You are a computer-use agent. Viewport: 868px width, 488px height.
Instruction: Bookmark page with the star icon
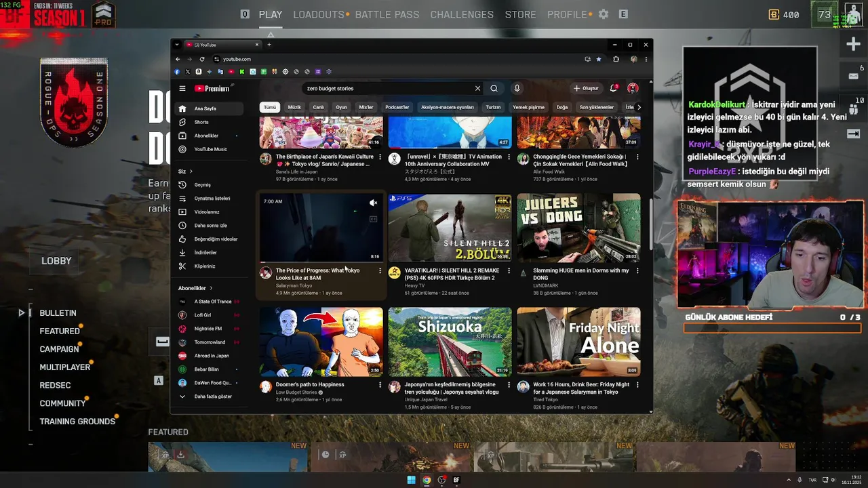pyautogui.click(x=598, y=59)
